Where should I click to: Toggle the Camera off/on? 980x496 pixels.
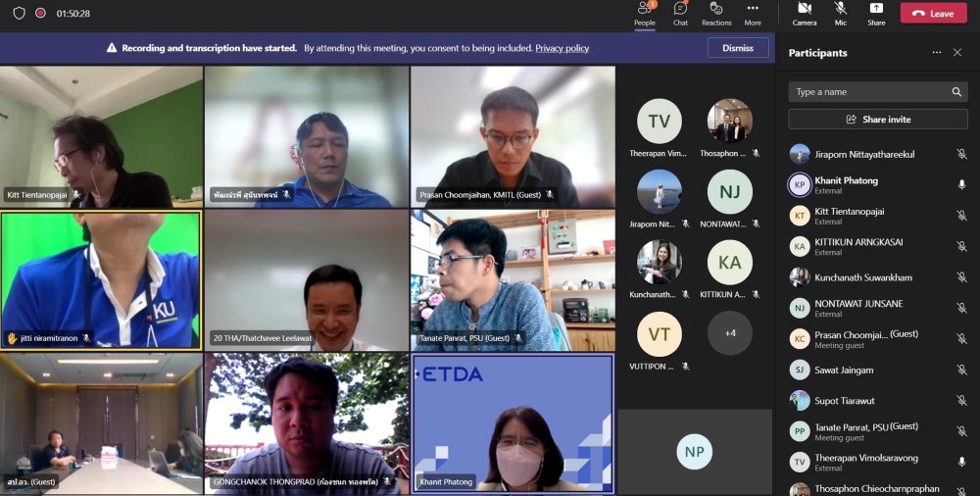pos(805,10)
